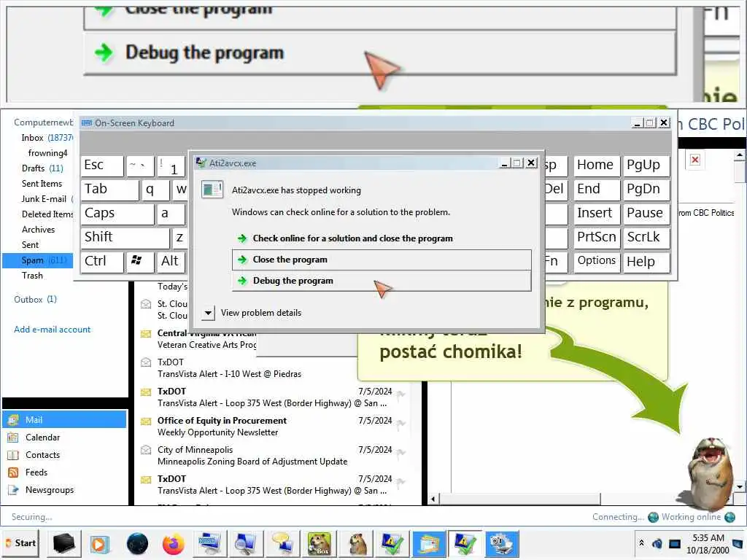747x560 pixels.
Task: Open the camera screenshot taskbar icon
Action: click(502, 543)
